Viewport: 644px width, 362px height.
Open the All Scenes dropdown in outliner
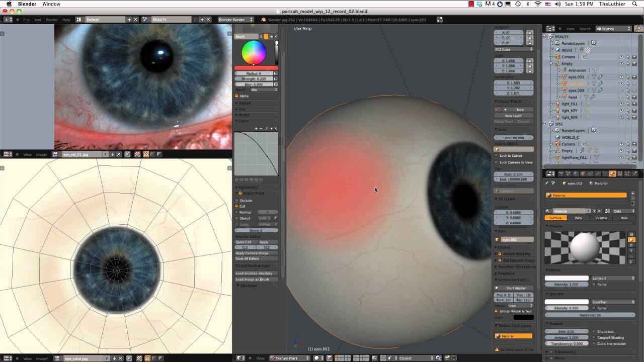coord(613,29)
